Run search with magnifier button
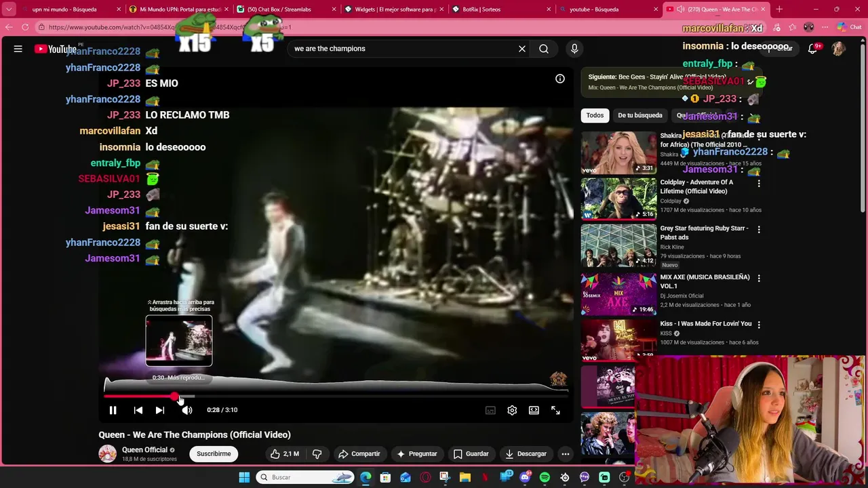 tap(544, 49)
